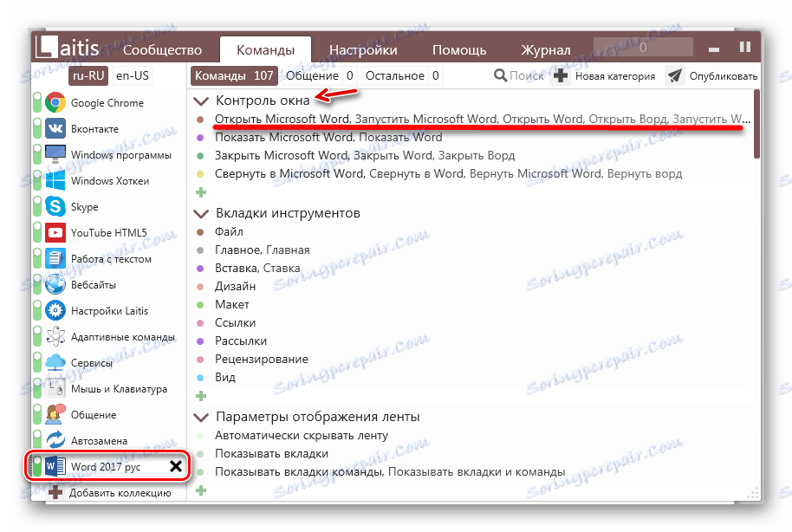The image size is (792, 532).
Task: Click the Новая категория button label
Action: point(615,76)
